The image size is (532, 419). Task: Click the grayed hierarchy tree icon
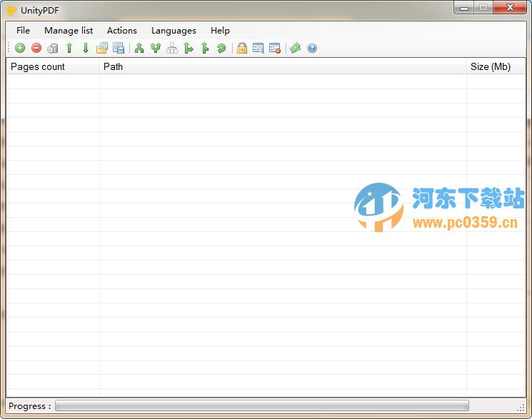point(172,48)
